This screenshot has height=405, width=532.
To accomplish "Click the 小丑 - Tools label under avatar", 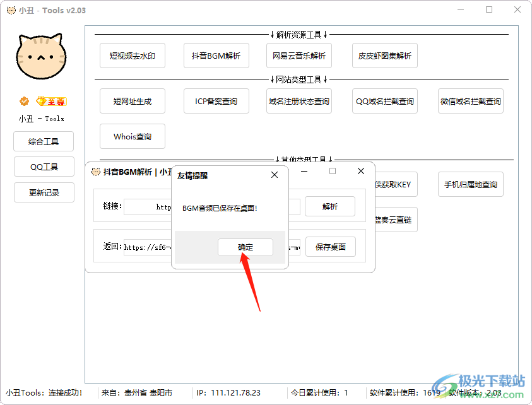I will coord(41,119).
